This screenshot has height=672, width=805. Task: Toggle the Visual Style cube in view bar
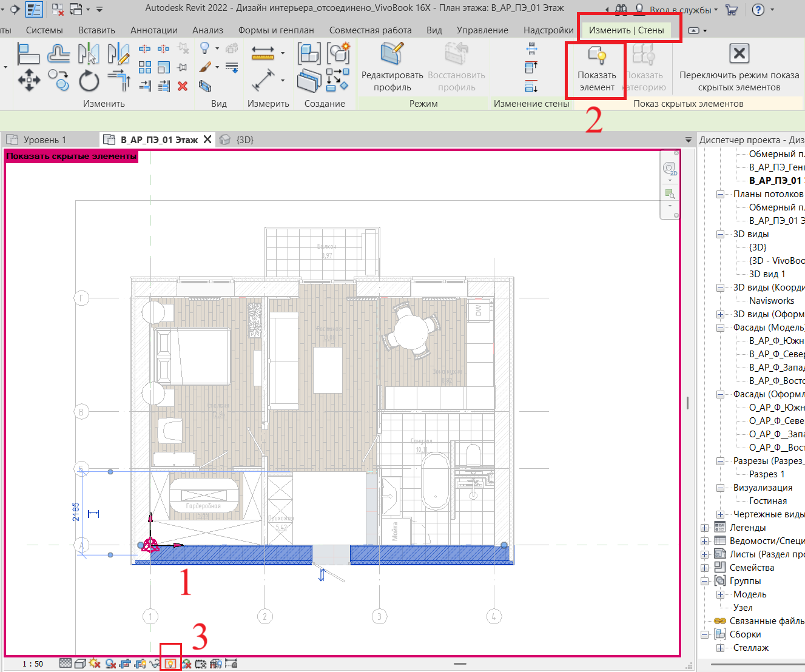pyautogui.click(x=79, y=664)
